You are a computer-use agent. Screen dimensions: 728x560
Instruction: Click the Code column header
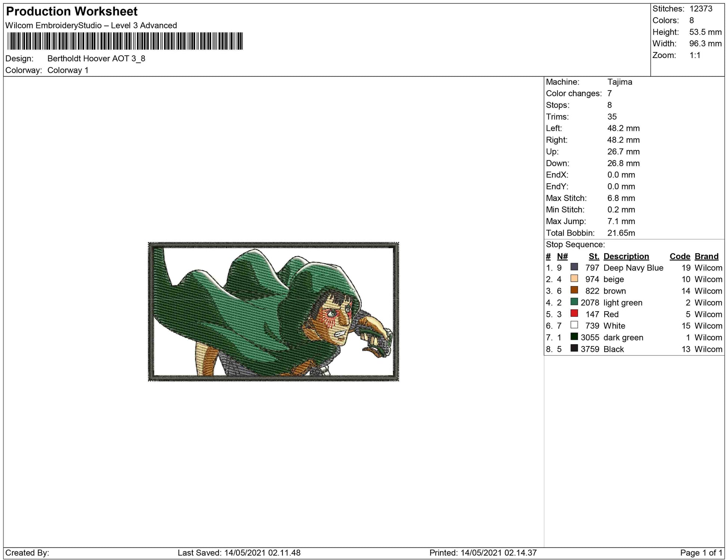coord(679,256)
